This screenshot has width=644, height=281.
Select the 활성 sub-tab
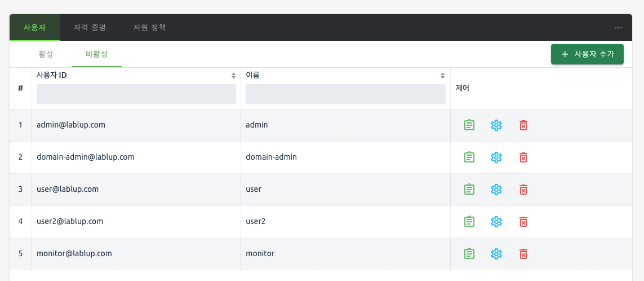click(x=46, y=54)
